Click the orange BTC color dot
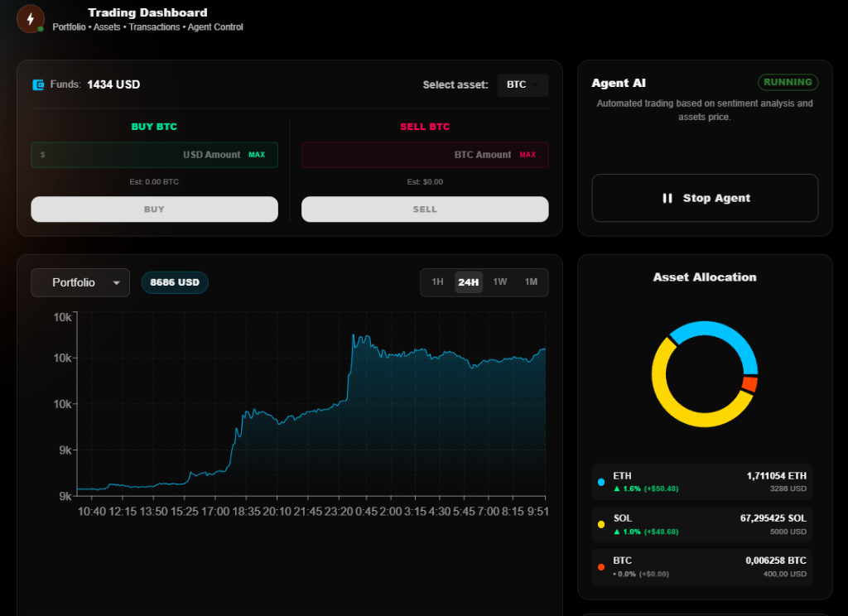The image size is (848, 616). point(601,567)
